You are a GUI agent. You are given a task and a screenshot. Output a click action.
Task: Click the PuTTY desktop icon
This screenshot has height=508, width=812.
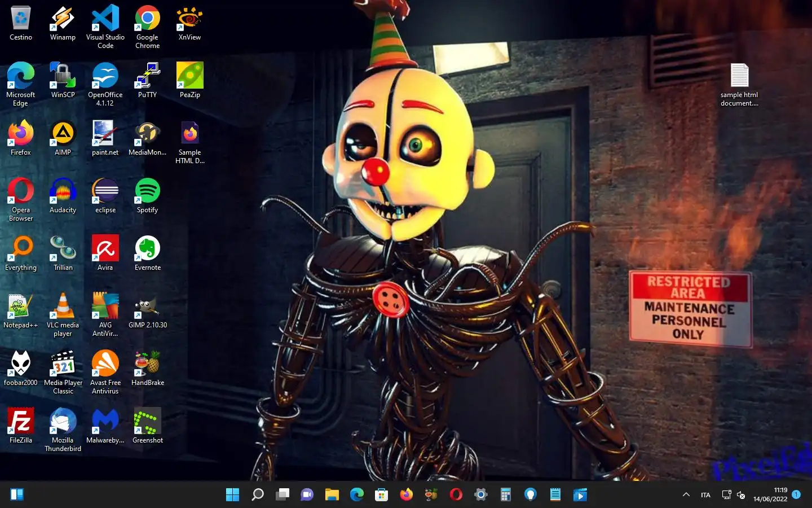tap(148, 81)
